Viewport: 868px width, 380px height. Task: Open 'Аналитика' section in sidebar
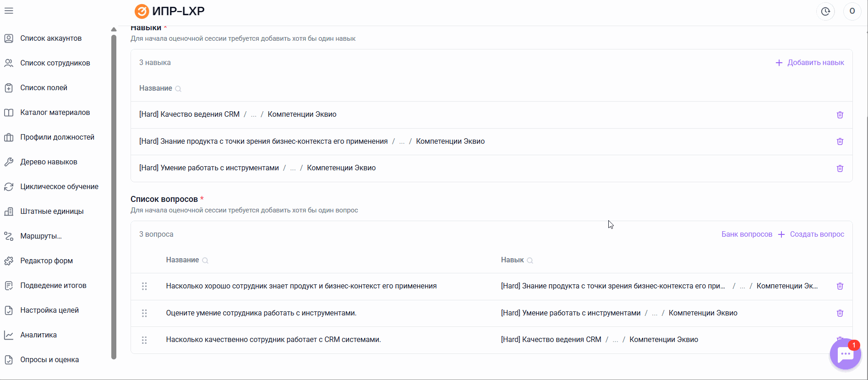click(x=38, y=335)
